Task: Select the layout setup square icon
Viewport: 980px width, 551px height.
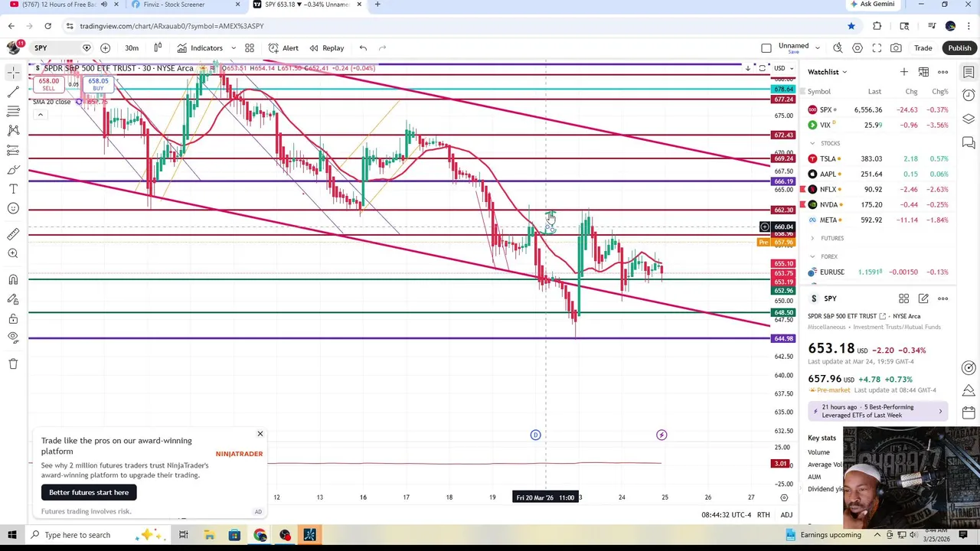Action: pos(766,47)
